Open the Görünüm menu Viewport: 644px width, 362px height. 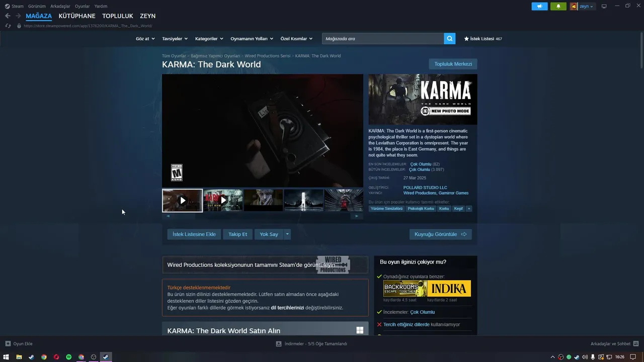[37, 6]
